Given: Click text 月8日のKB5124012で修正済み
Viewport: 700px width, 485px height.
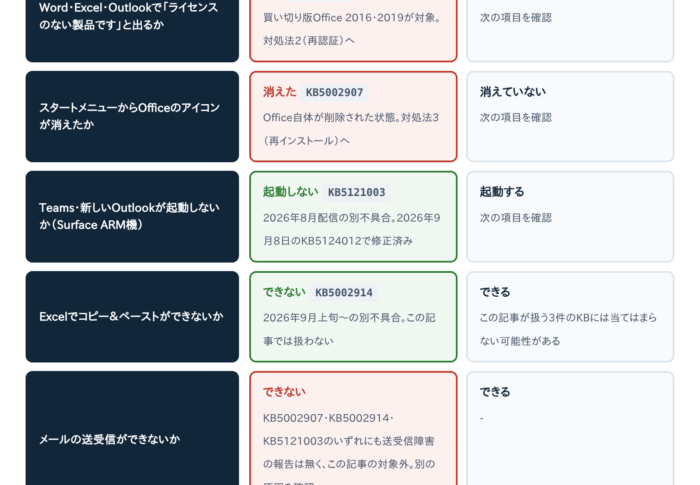Looking at the screenshot, I should tap(338, 241).
